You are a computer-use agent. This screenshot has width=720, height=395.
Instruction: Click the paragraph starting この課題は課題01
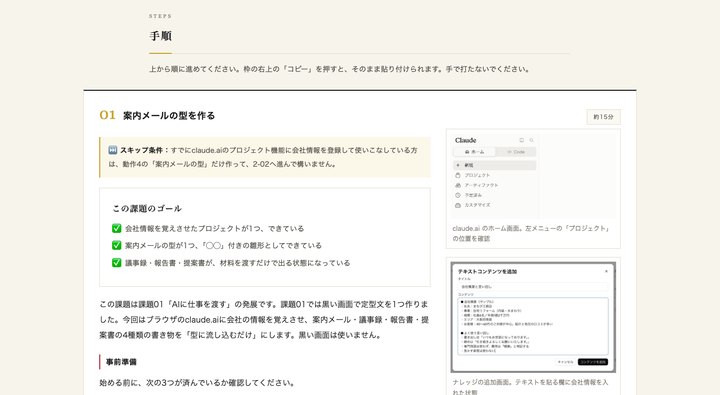[264, 320]
